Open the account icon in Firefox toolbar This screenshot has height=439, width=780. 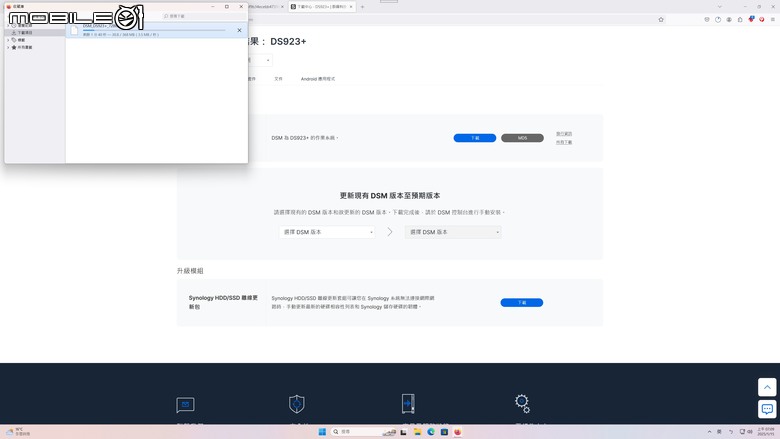(x=729, y=20)
